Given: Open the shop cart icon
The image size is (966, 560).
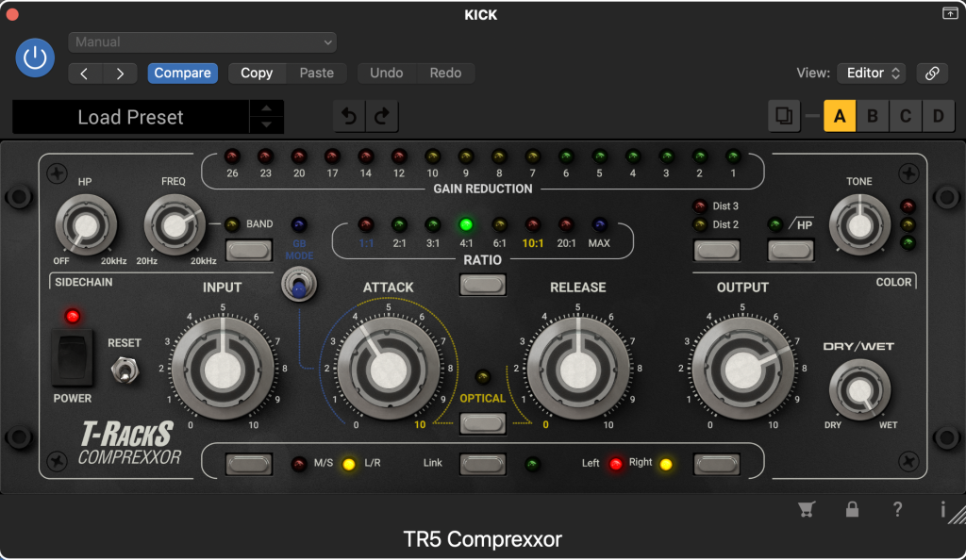Looking at the screenshot, I should (807, 510).
